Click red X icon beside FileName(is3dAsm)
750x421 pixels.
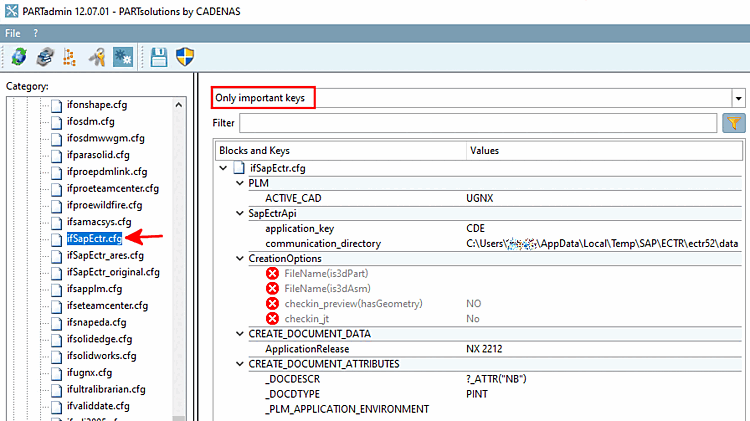(273, 288)
